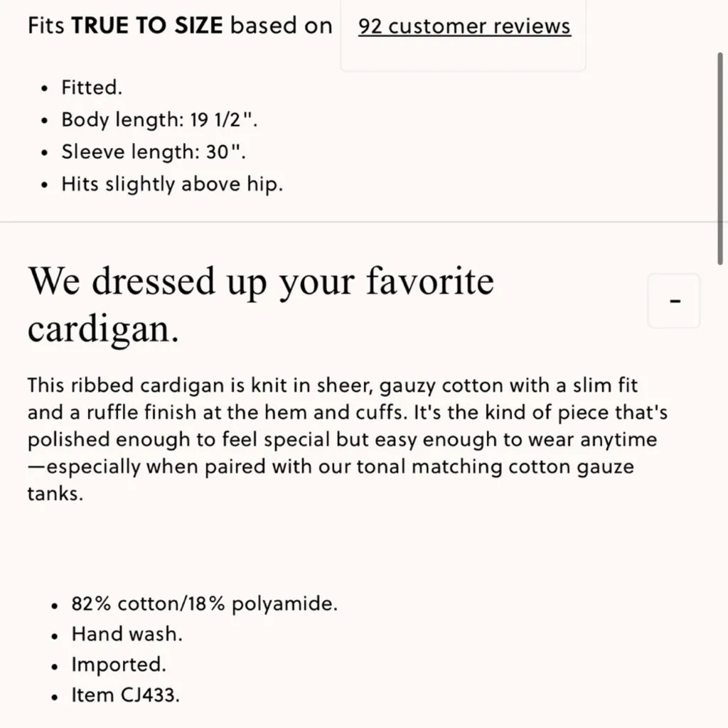Select the Hand wash care instruction
This screenshot has height=728, width=728.
pos(127,633)
